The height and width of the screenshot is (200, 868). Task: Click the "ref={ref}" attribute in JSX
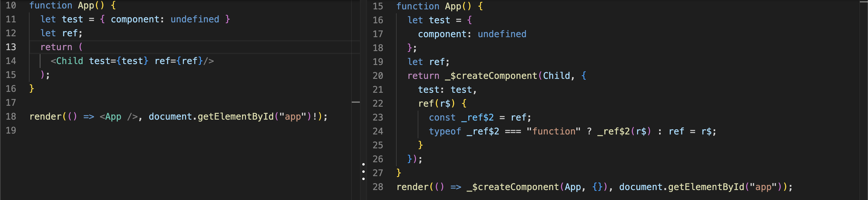click(x=179, y=61)
